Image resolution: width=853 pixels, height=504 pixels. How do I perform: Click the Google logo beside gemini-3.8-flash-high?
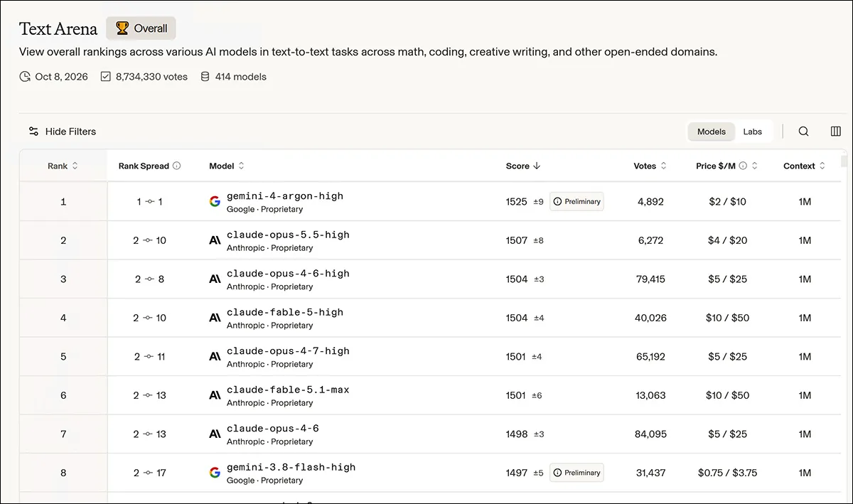coord(215,473)
